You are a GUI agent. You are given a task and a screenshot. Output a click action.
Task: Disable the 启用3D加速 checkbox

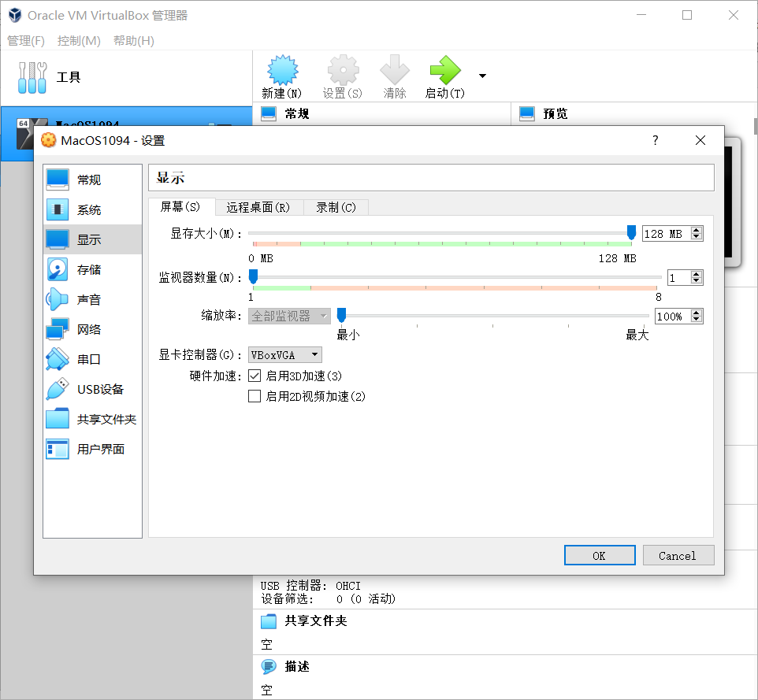point(255,376)
